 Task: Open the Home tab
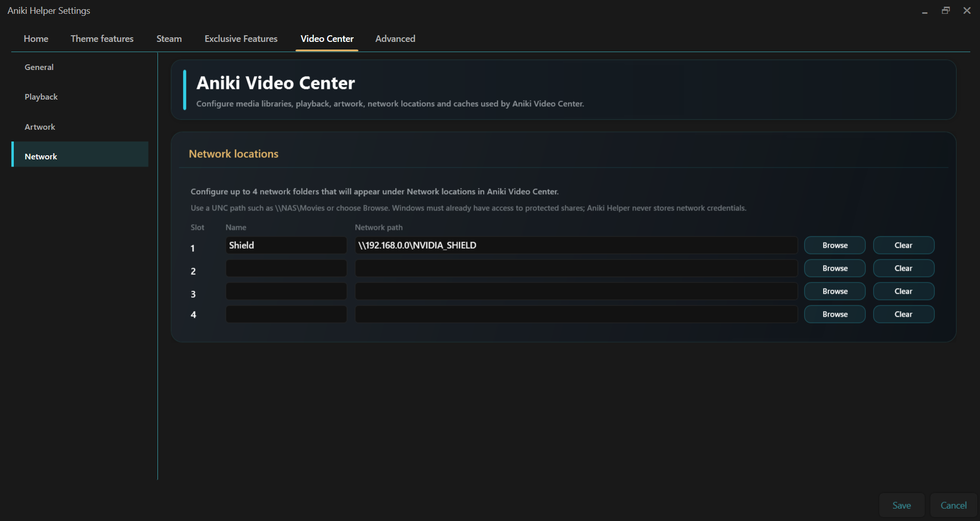[x=36, y=39]
